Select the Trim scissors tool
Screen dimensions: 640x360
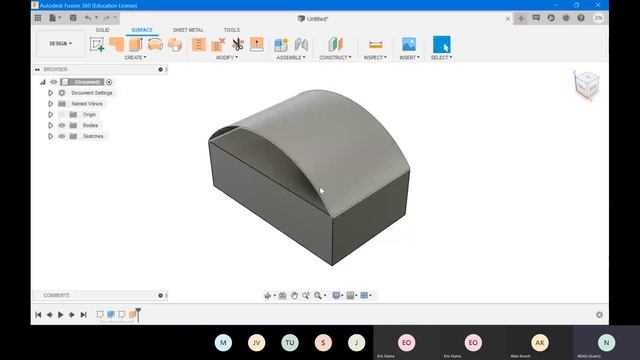238,44
